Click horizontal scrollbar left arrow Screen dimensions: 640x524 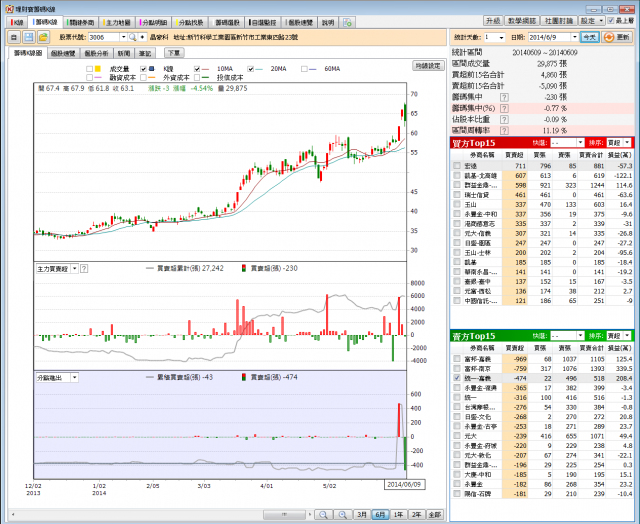click(13, 515)
